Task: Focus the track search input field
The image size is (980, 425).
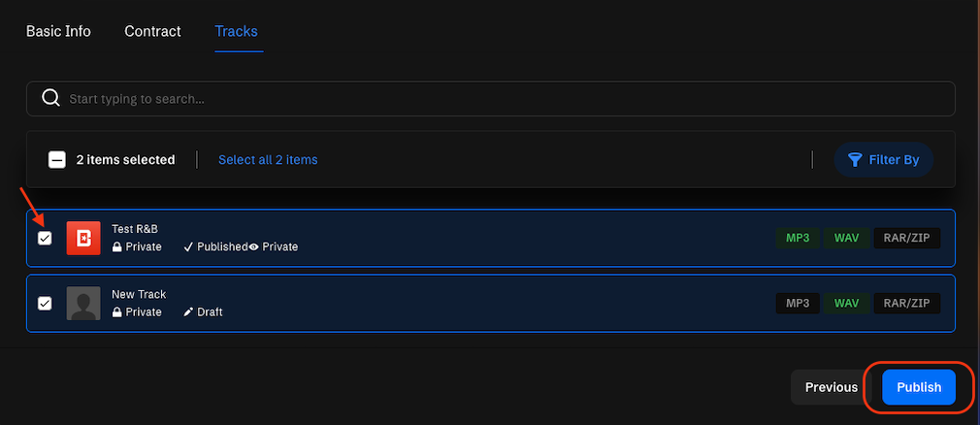Action: [505, 99]
